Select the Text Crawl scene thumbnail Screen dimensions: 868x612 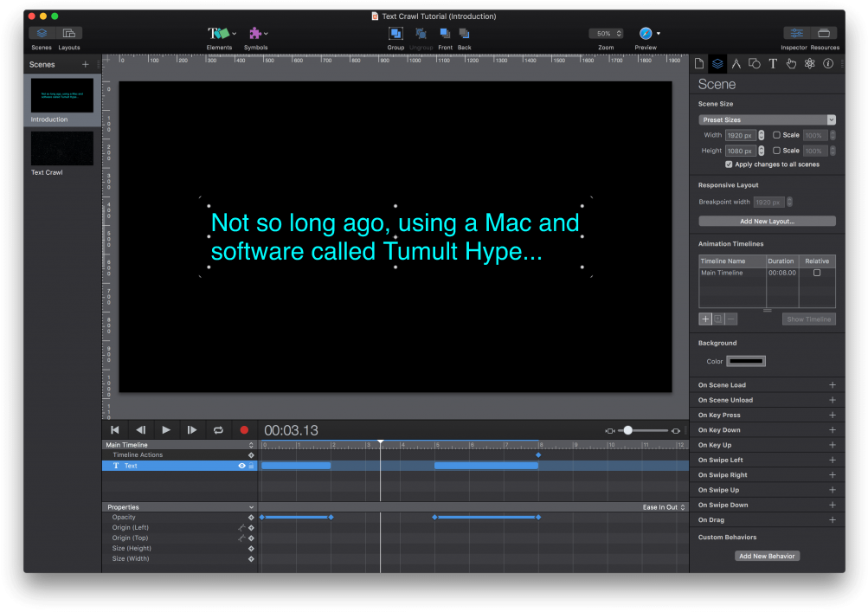point(62,148)
